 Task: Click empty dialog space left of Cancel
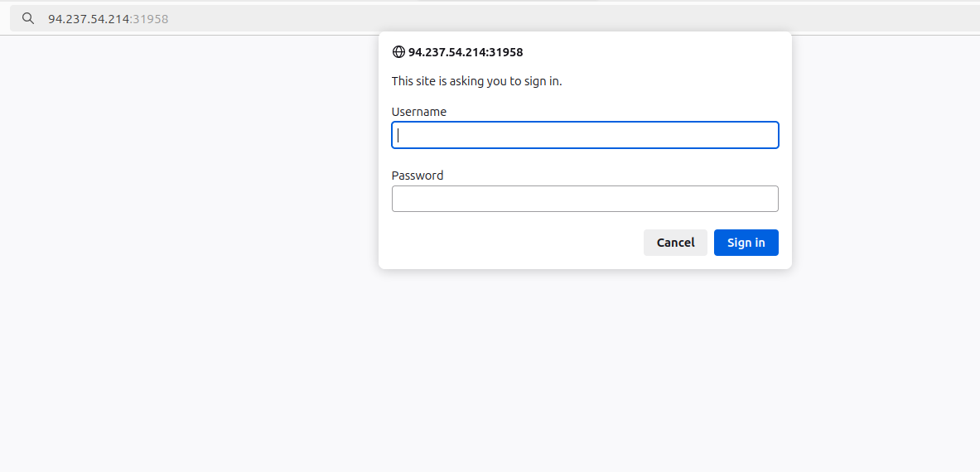[514, 243]
